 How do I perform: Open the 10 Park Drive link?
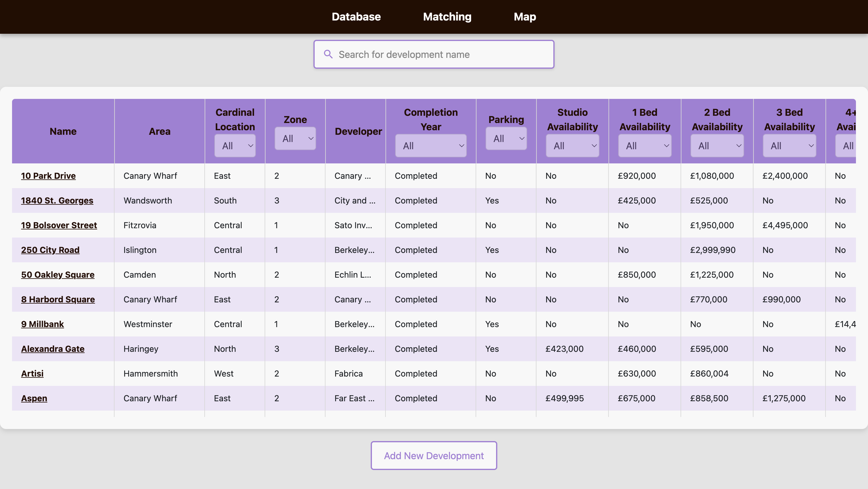click(48, 175)
